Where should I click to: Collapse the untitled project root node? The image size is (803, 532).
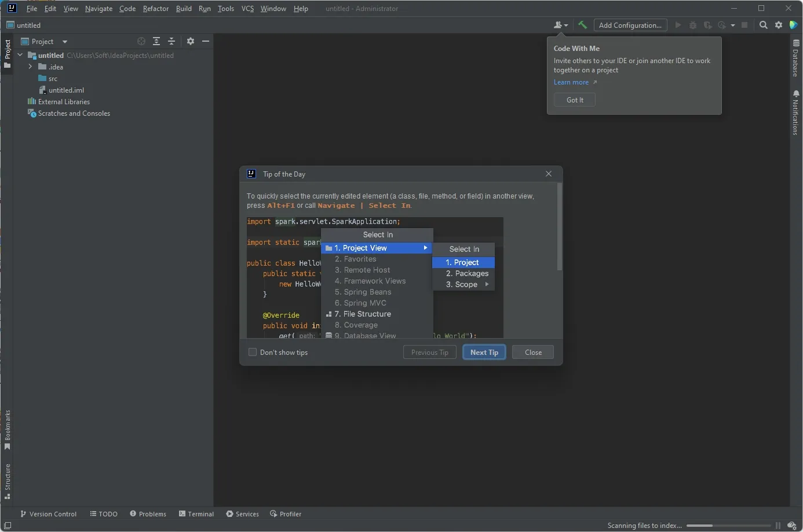coord(20,55)
